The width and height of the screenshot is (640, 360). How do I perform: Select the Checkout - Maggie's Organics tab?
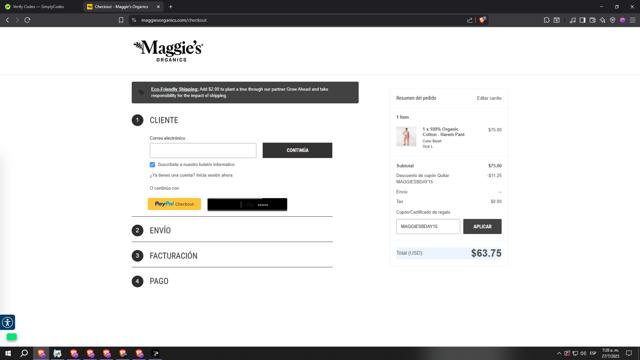(121, 7)
